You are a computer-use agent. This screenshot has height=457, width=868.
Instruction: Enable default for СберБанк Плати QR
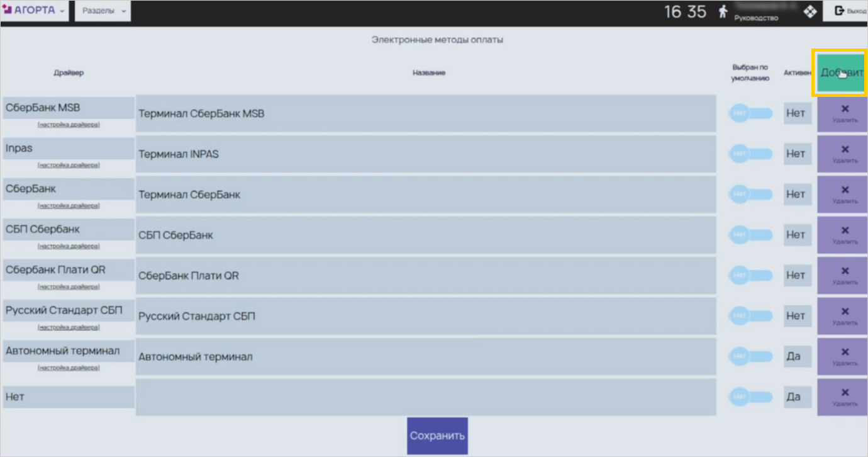(x=750, y=276)
